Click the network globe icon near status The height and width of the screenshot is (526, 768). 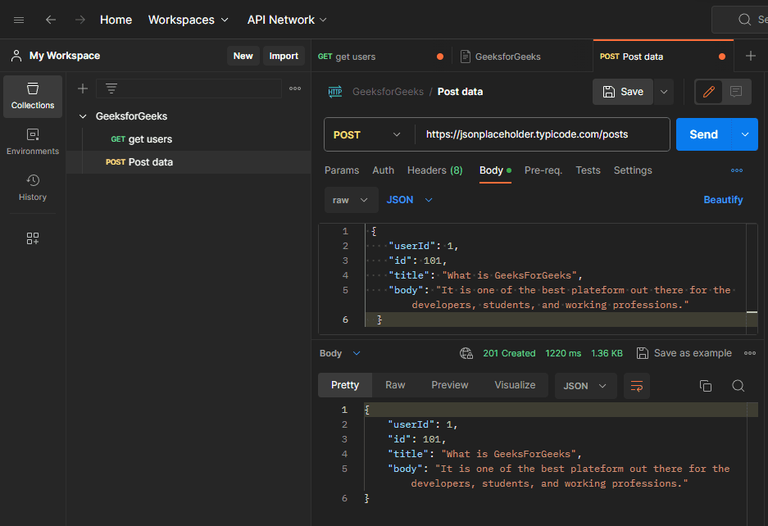tap(466, 353)
